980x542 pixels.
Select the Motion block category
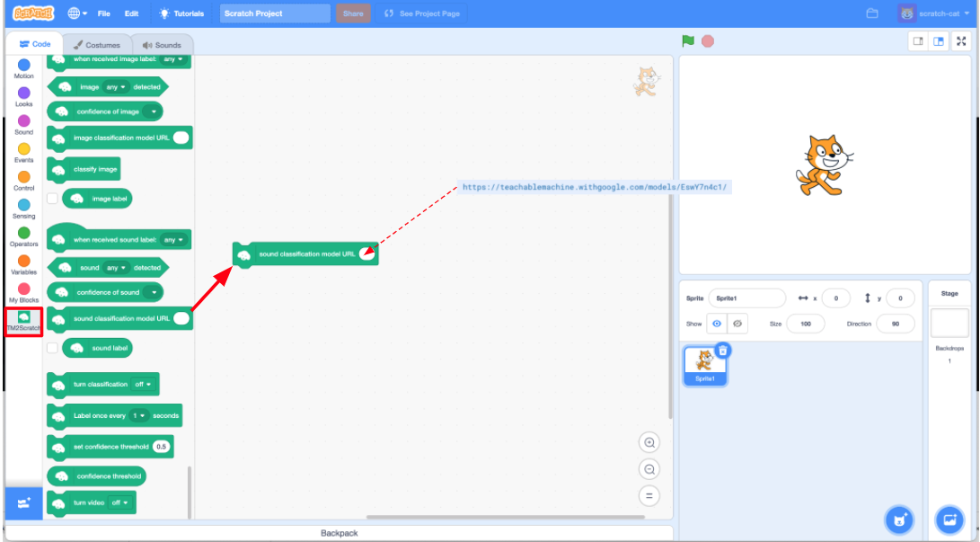click(x=23, y=69)
